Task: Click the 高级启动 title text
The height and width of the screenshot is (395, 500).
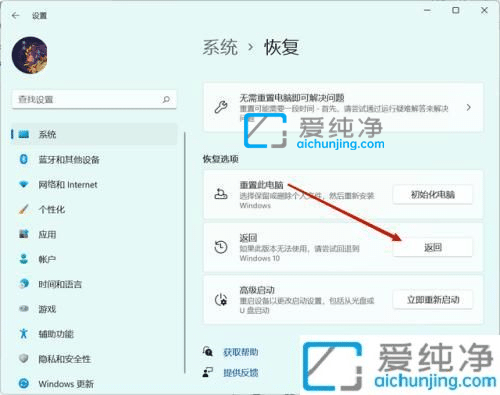Action: pos(257,290)
